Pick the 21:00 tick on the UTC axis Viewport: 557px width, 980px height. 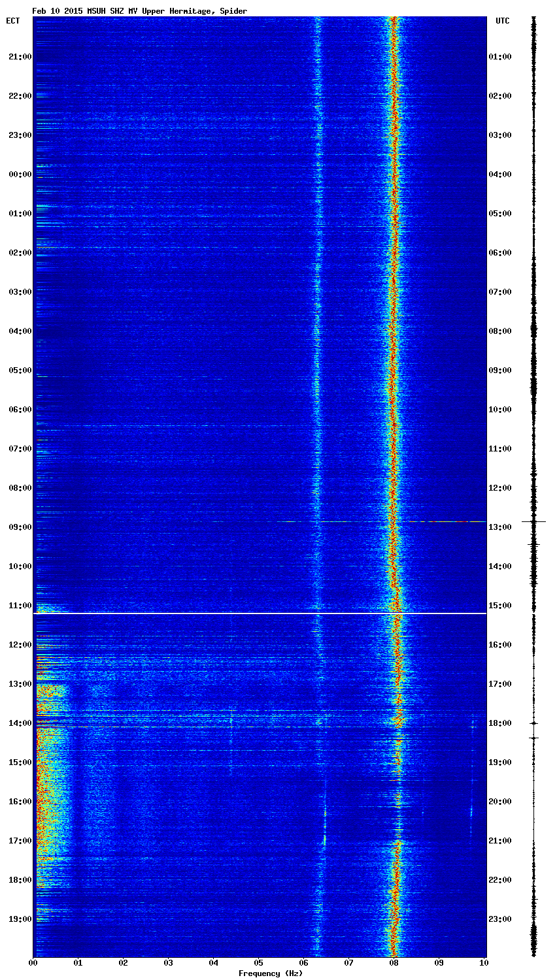click(x=500, y=841)
